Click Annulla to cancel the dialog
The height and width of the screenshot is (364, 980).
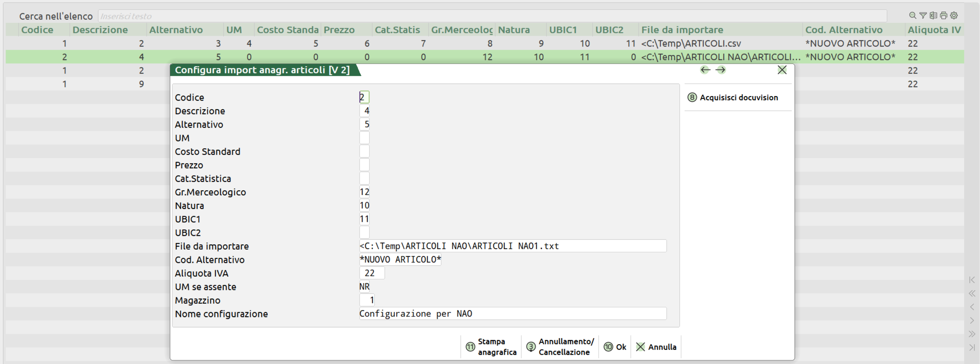coord(656,347)
